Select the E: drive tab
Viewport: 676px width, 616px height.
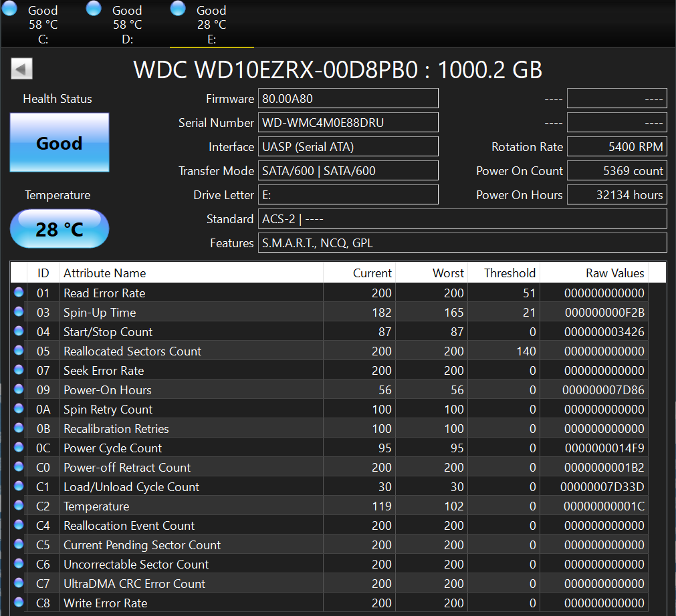tap(211, 23)
